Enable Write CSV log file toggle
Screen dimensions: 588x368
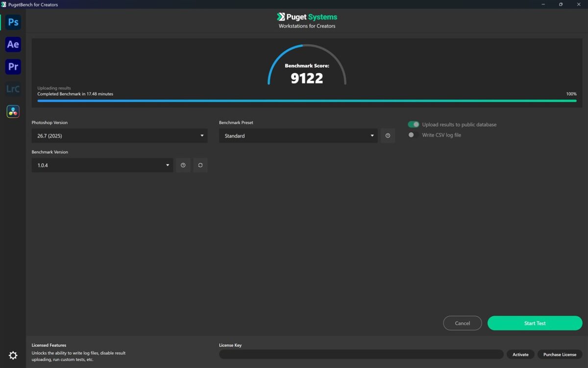414,135
